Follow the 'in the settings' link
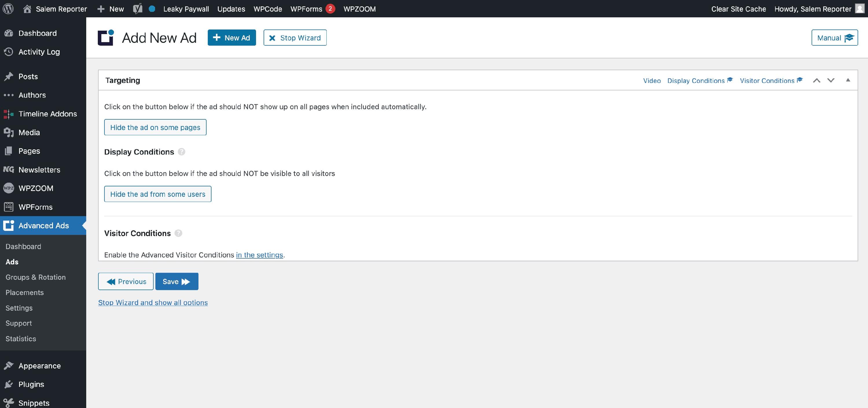868x408 pixels. (259, 255)
